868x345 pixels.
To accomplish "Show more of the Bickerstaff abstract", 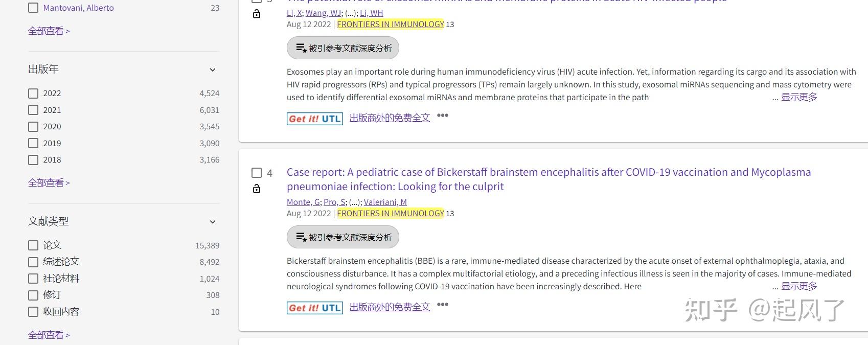I will click(x=799, y=286).
